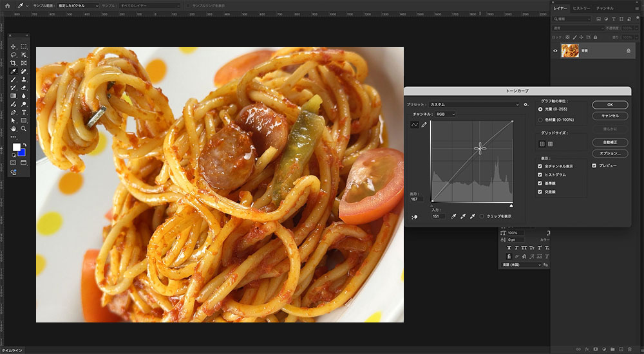The height and width of the screenshot is (354, 644).
Task: Switch to the チャンネル panel tab
Action: click(605, 8)
